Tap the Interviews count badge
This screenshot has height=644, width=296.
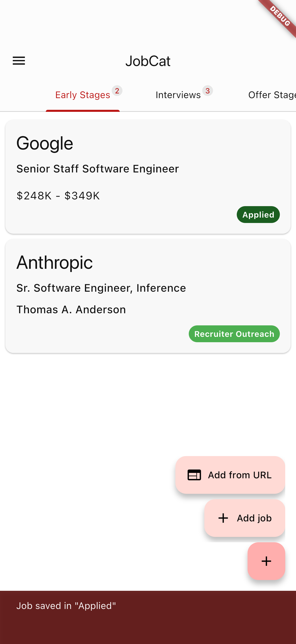coord(208,90)
